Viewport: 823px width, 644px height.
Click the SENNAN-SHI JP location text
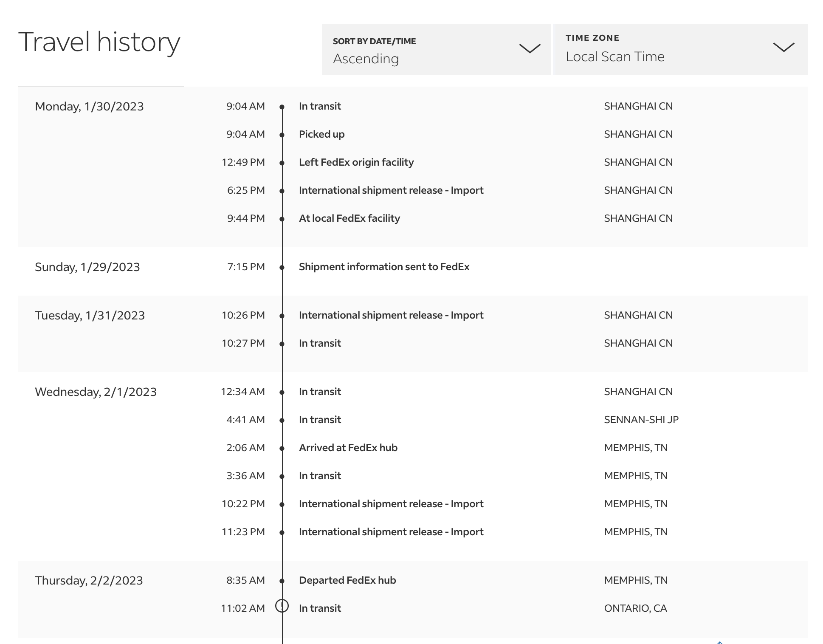point(641,420)
